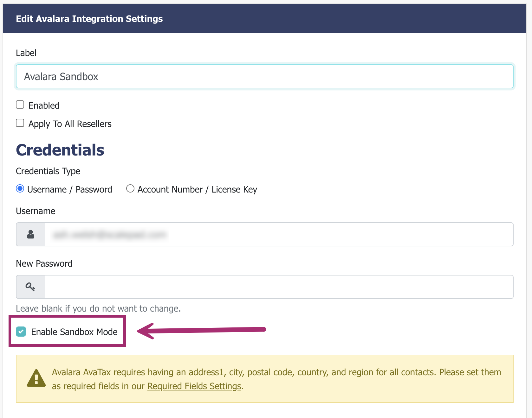
Task: Select Username / Password radio option
Action: click(20, 189)
